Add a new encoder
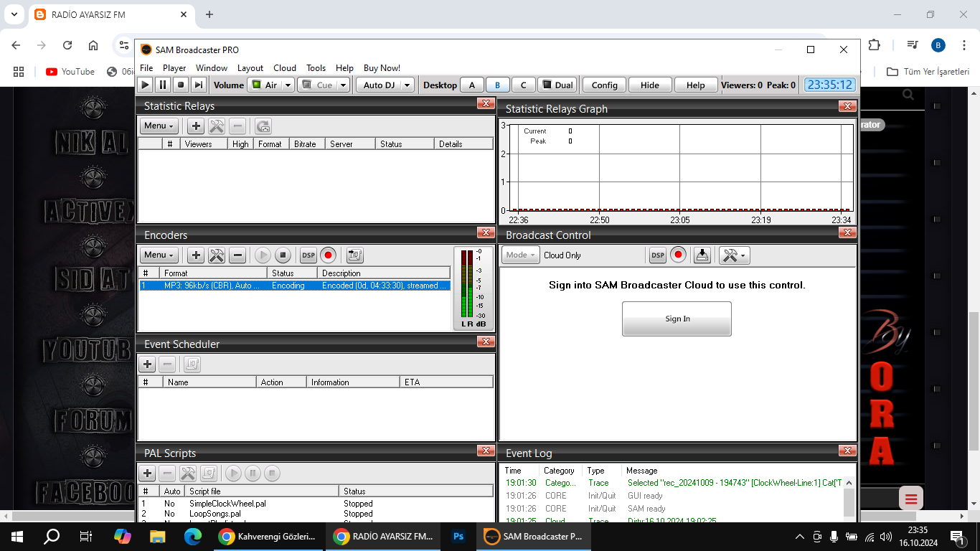Viewport: 980px width, 551px height. [x=196, y=255]
